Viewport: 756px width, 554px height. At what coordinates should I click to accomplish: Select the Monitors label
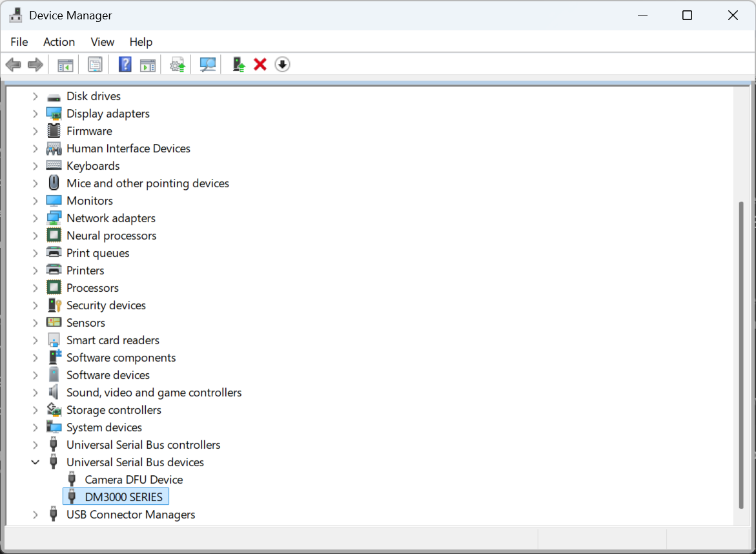(90, 201)
